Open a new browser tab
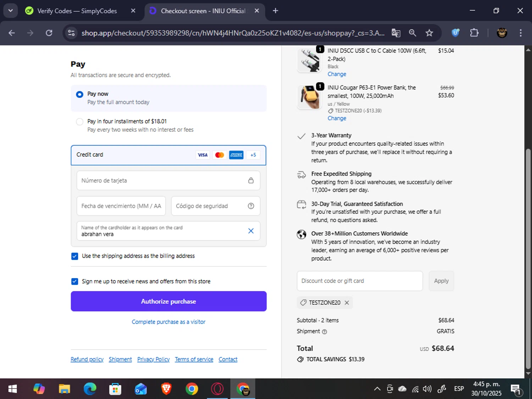 276,11
